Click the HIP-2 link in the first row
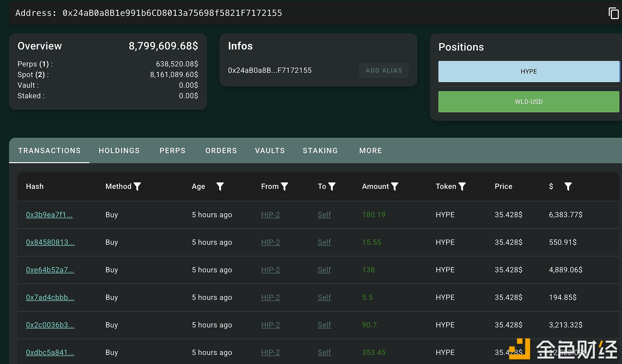 pos(270,215)
